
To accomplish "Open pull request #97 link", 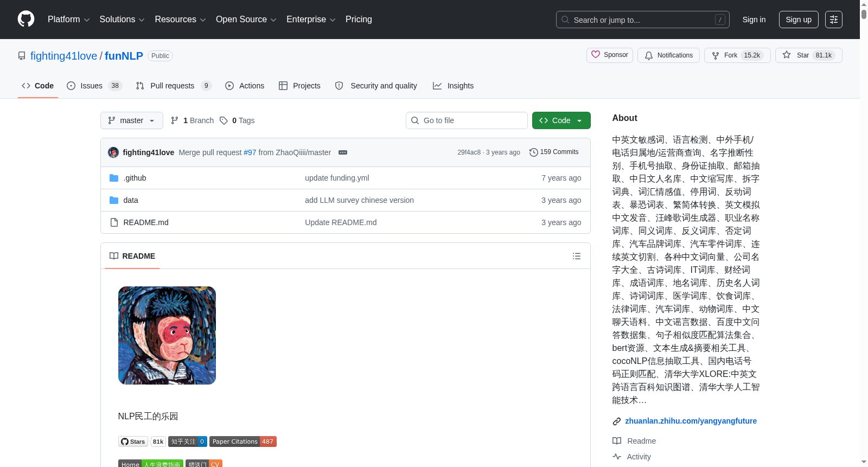I will 250,152.
